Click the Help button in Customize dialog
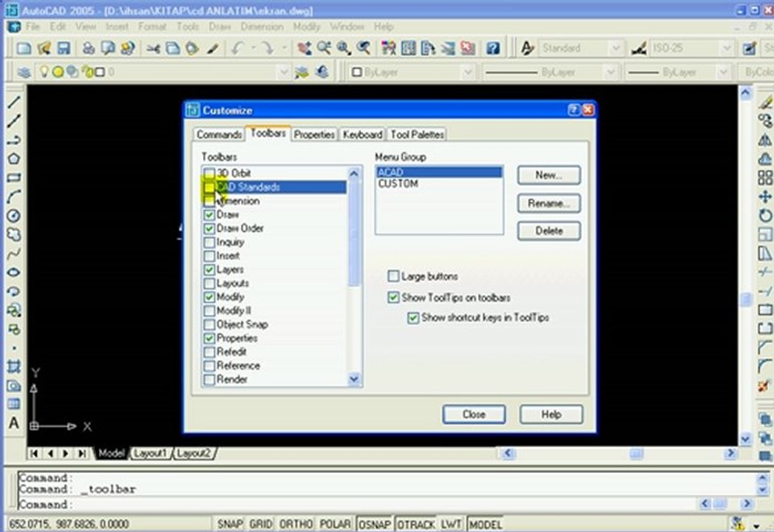This screenshot has width=774, height=532. tap(551, 415)
